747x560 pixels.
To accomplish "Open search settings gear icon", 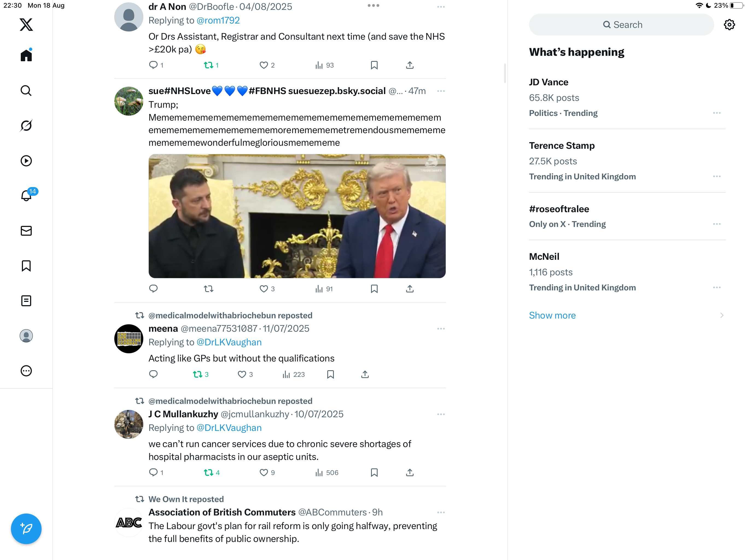I will (729, 25).
